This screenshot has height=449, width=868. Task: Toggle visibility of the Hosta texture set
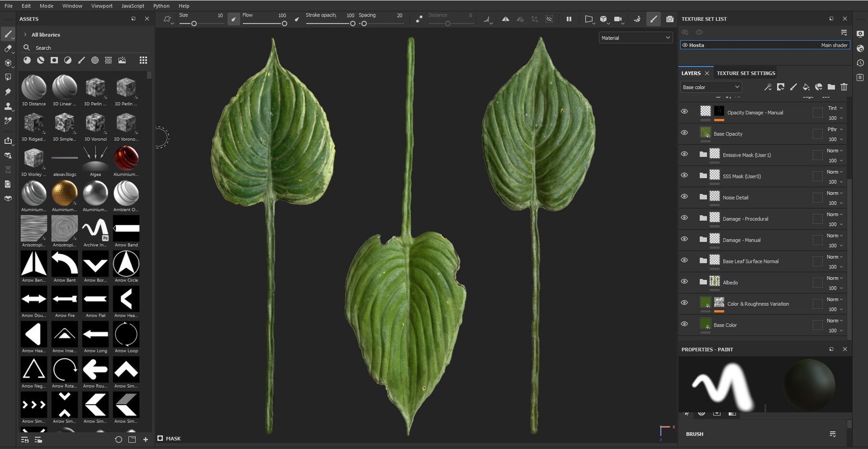tap(685, 45)
